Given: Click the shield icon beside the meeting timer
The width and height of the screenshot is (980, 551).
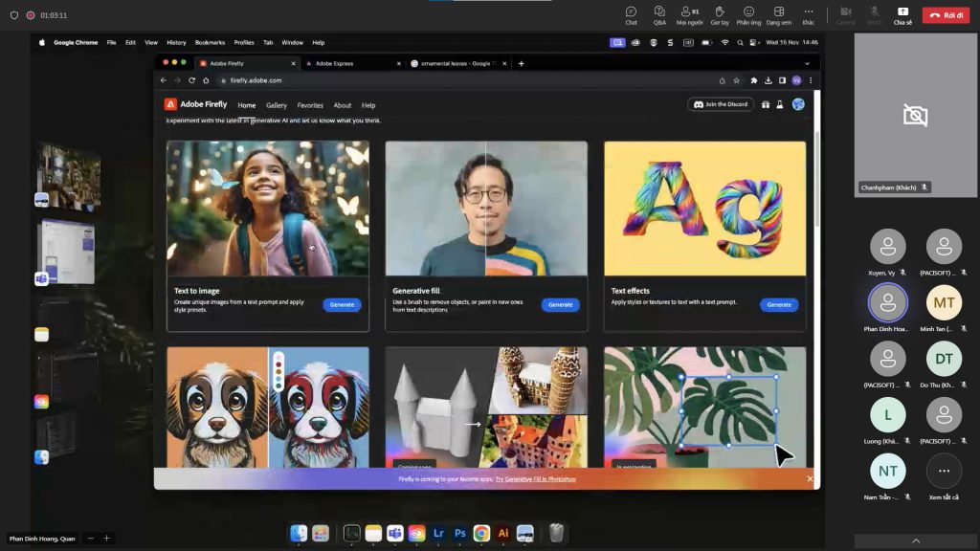Looking at the screenshot, I should coord(13,15).
